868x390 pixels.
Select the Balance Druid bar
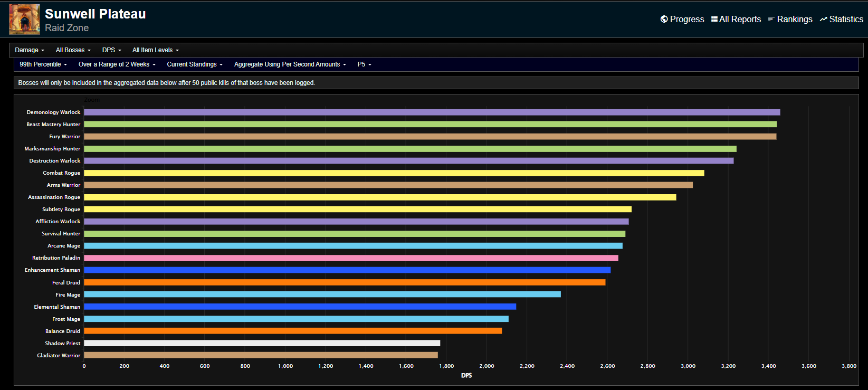pos(293,331)
